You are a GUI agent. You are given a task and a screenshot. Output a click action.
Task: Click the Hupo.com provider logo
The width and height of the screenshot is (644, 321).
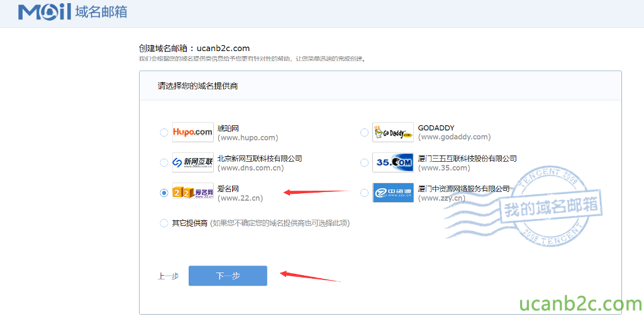pos(192,132)
